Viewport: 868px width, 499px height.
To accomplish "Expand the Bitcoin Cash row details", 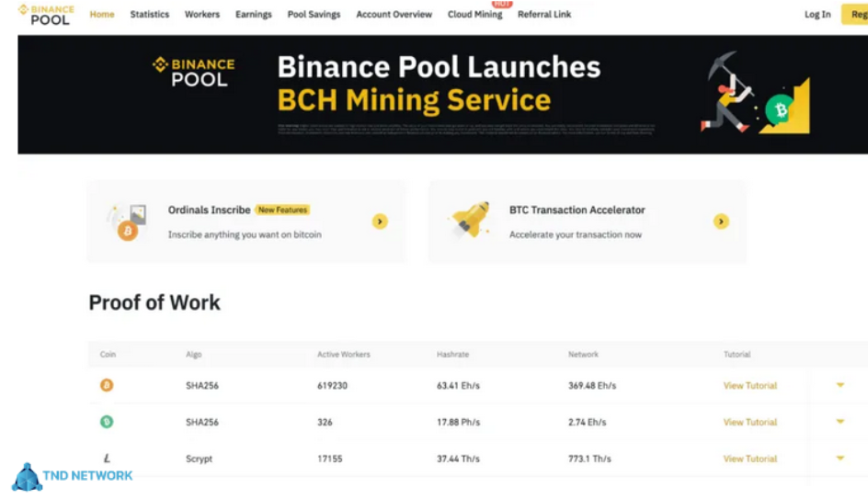I will point(839,422).
